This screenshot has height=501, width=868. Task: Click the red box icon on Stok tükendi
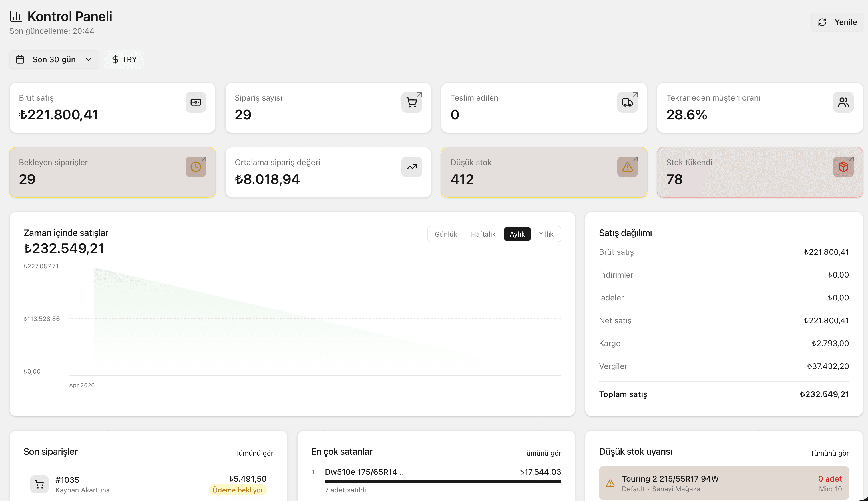[x=843, y=167]
